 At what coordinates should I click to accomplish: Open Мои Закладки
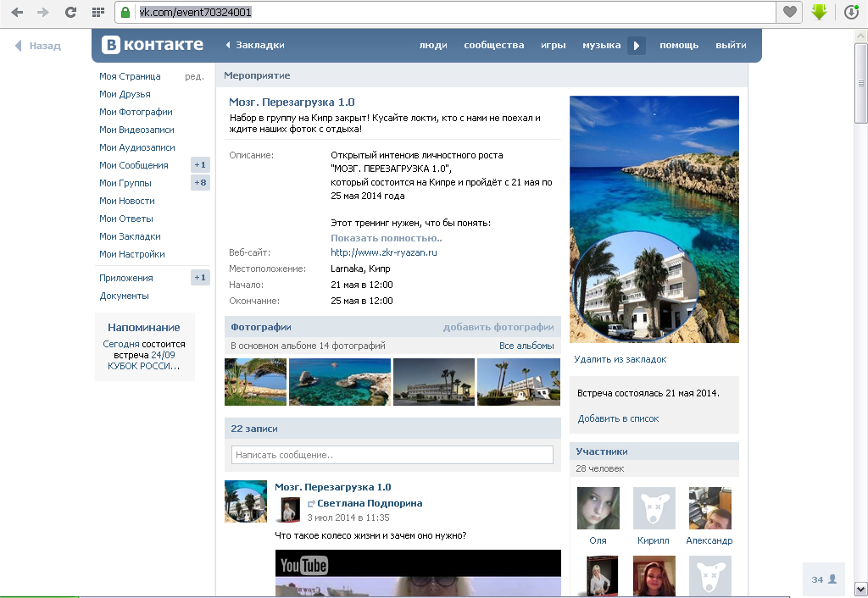pos(130,236)
